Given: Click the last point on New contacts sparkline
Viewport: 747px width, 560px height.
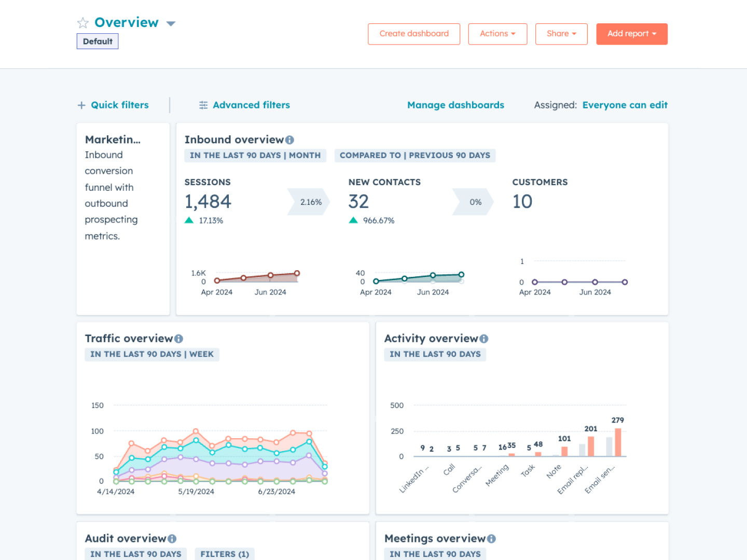Looking at the screenshot, I should coord(461,274).
